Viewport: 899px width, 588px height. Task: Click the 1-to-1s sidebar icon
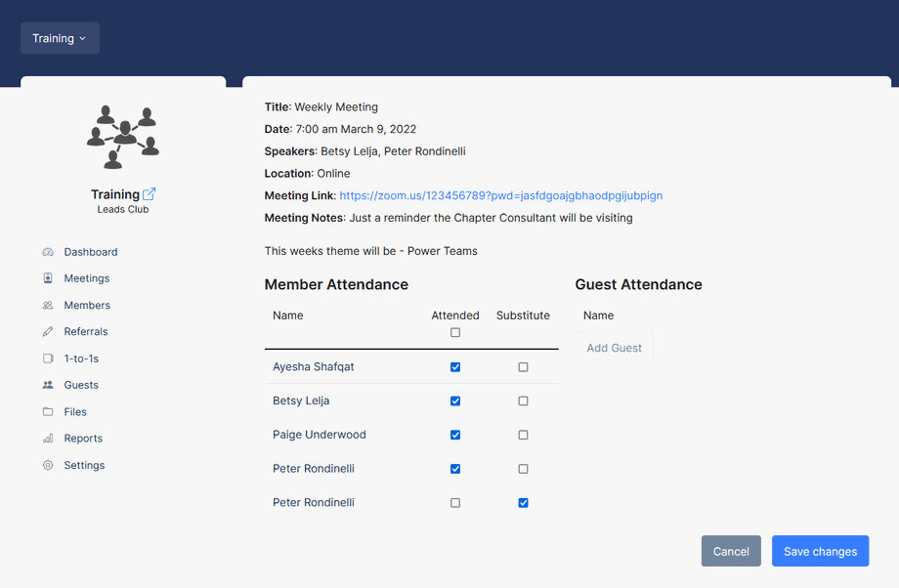(x=48, y=358)
